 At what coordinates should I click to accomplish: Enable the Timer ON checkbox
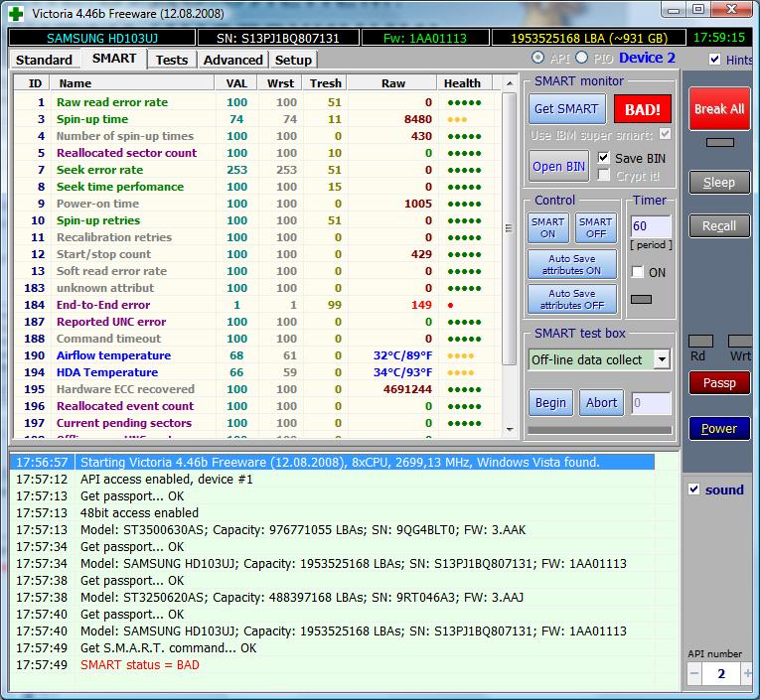pyautogui.click(x=638, y=272)
